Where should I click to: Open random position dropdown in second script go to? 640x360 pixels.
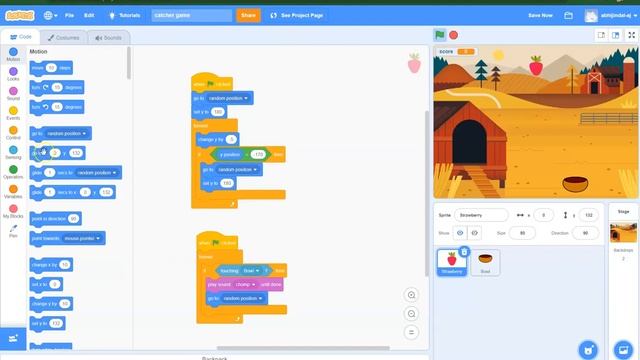pos(243,298)
